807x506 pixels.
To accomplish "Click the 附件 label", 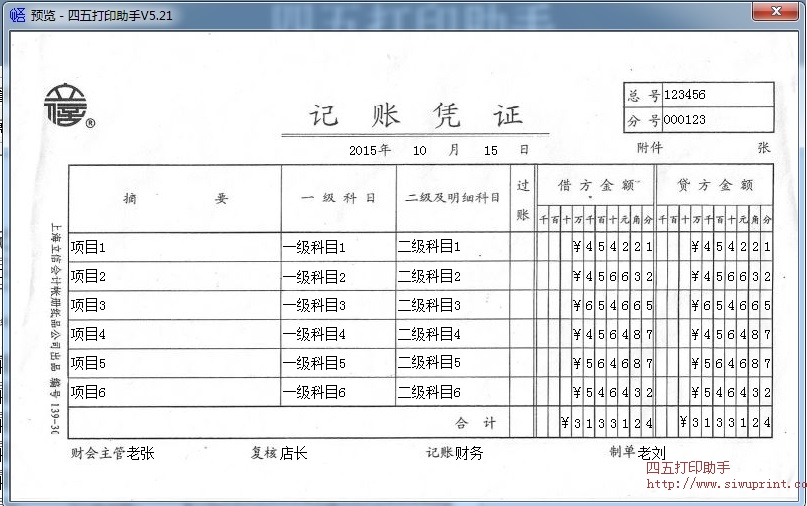I will click(650, 148).
